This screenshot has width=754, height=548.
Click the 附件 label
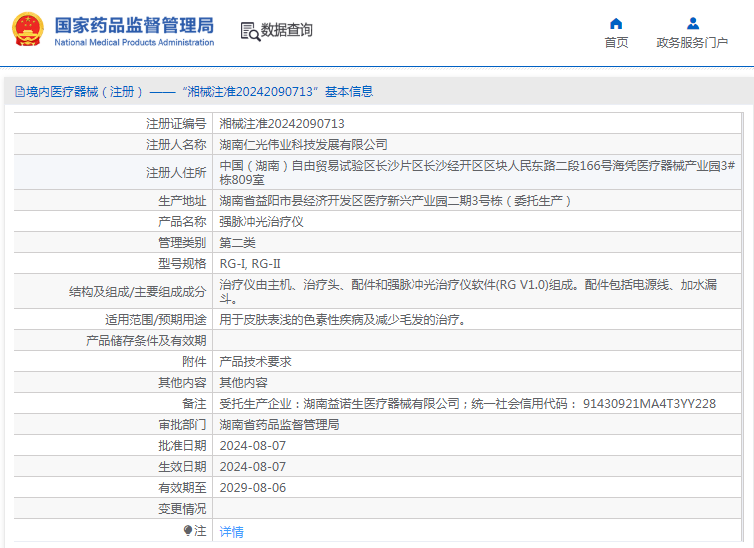pyautogui.click(x=194, y=361)
